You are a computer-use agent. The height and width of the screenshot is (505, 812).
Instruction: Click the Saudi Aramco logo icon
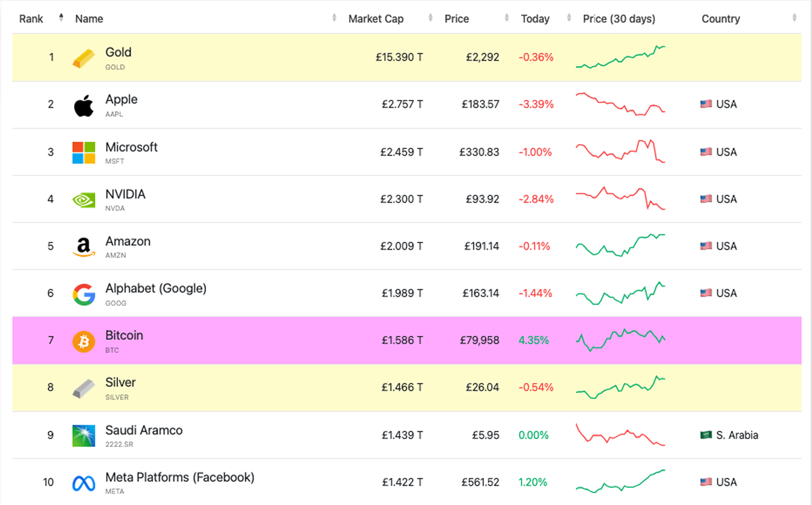(84, 436)
